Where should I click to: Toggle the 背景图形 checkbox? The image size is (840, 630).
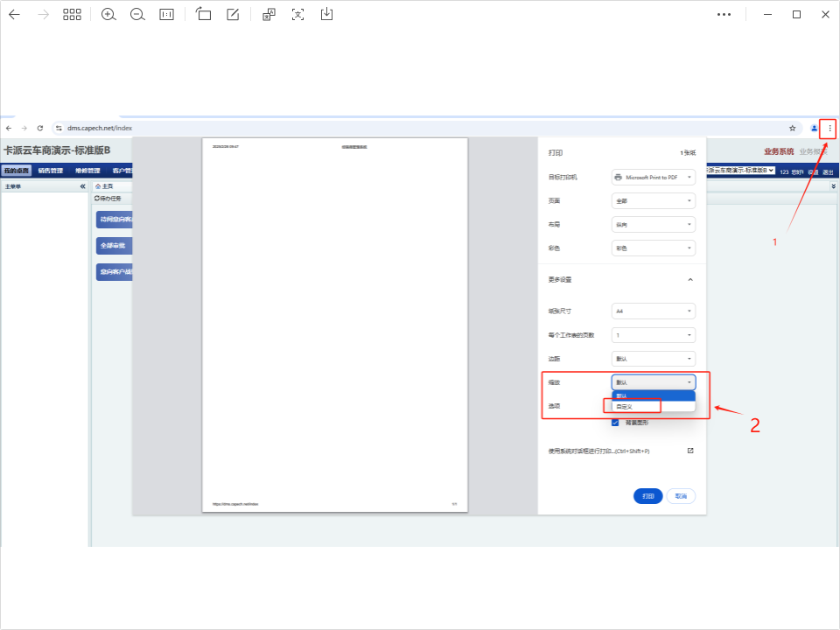615,423
